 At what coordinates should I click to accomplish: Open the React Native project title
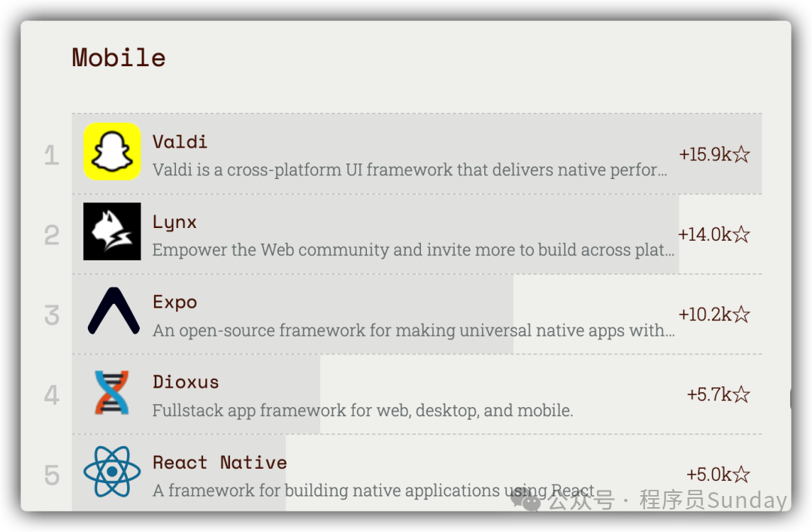tap(220, 462)
